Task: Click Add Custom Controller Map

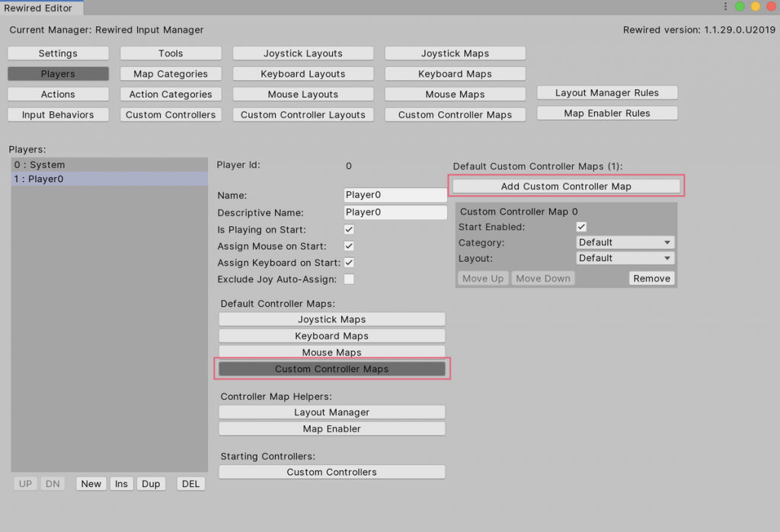Action: click(566, 186)
